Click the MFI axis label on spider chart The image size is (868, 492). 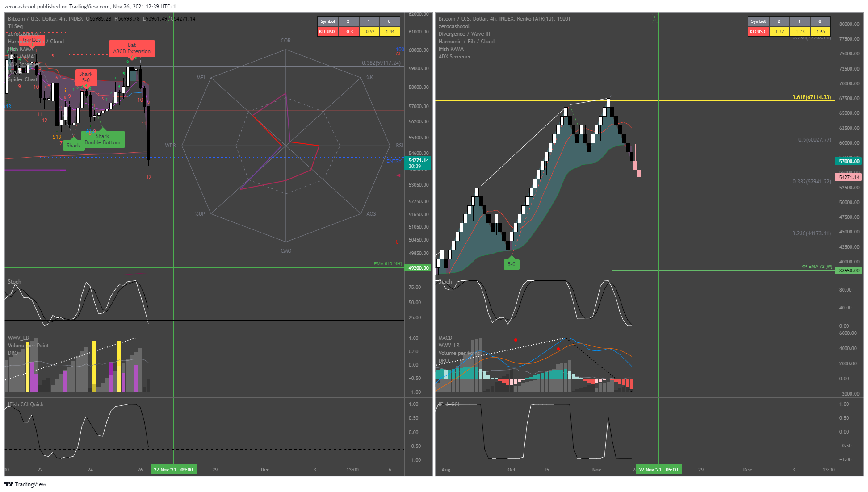point(201,78)
